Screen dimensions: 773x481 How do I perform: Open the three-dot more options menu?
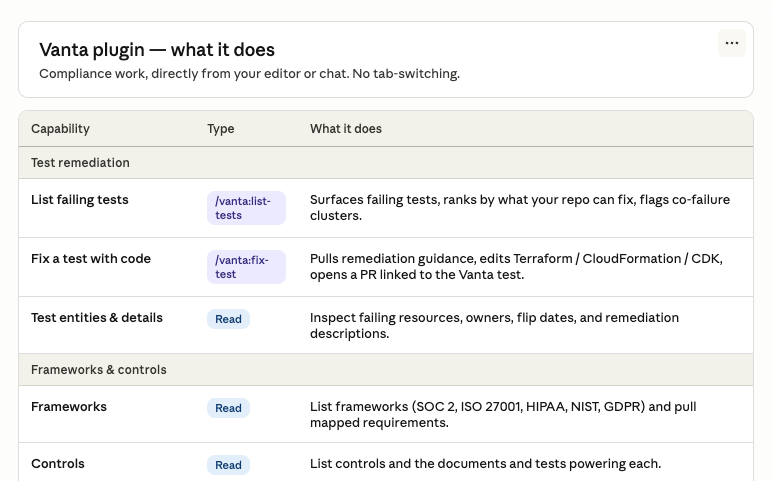click(732, 43)
